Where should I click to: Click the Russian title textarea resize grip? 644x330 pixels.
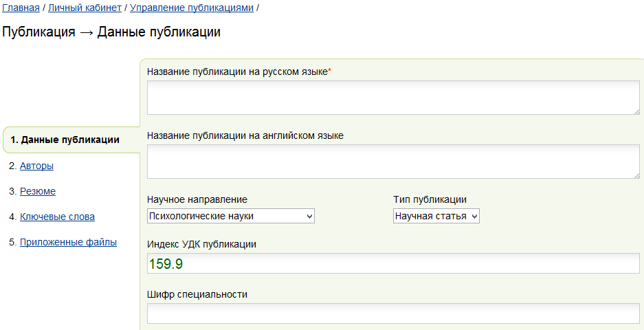(x=636, y=111)
